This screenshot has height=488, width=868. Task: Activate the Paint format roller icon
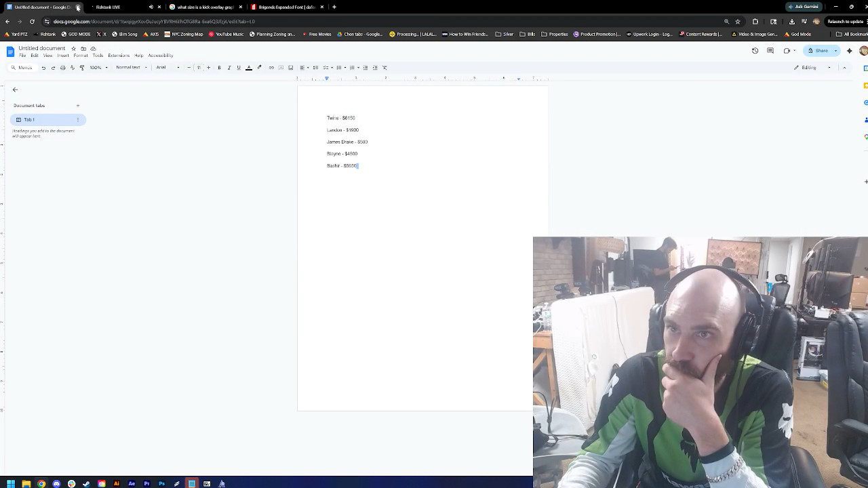point(82,68)
